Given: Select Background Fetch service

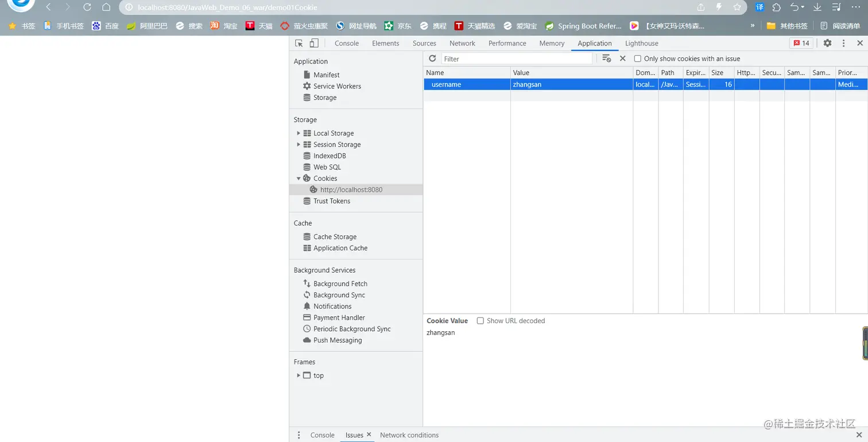Looking at the screenshot, I should coord(340,284).
